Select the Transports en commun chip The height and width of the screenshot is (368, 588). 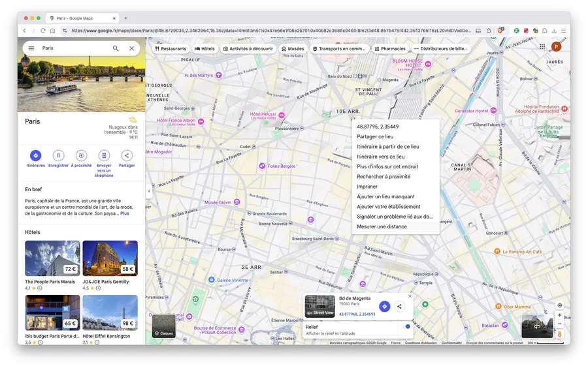pos(339,49)
